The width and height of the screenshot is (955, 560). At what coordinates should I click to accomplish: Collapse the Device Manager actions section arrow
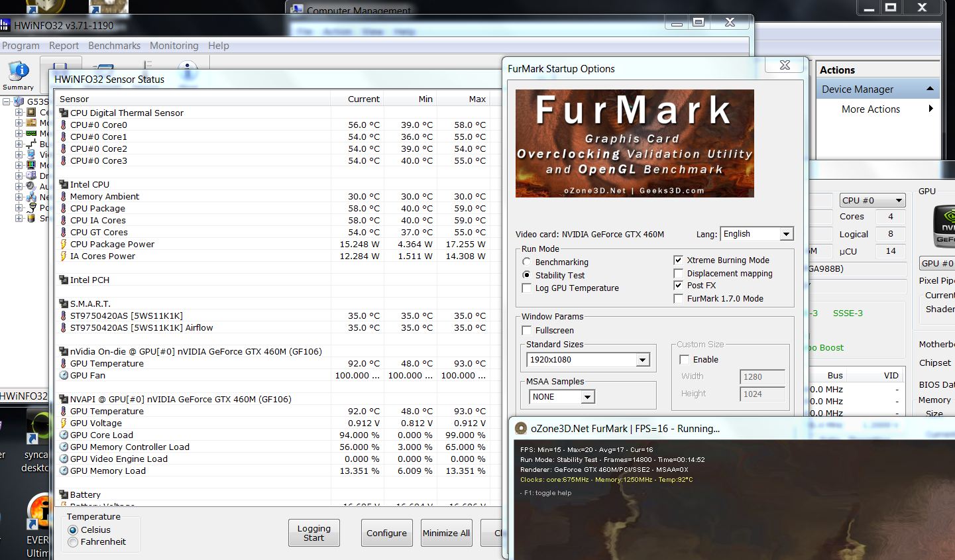coord(930,89)
